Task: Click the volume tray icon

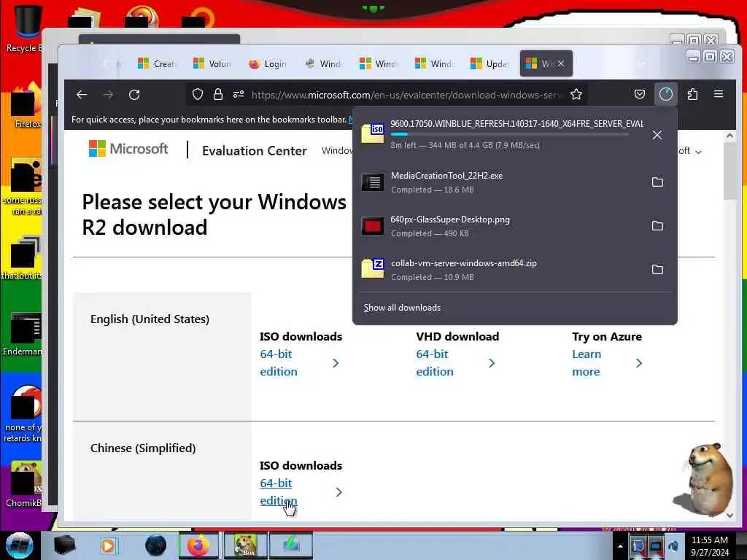Action: point(673,546)
